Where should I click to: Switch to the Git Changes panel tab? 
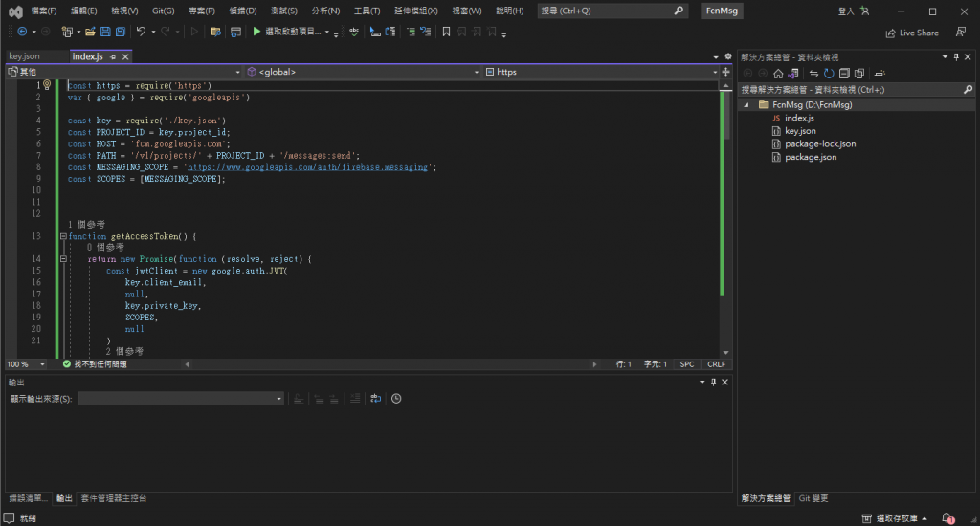[x=813, y=498]
